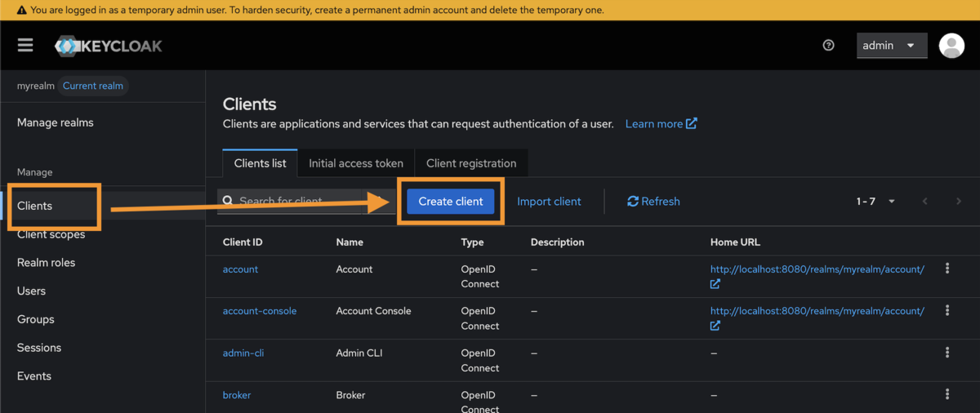Image resolution: width=980 pixels, height=413 pixels.
Task: Click the help question mark icon
Action: 828,46
